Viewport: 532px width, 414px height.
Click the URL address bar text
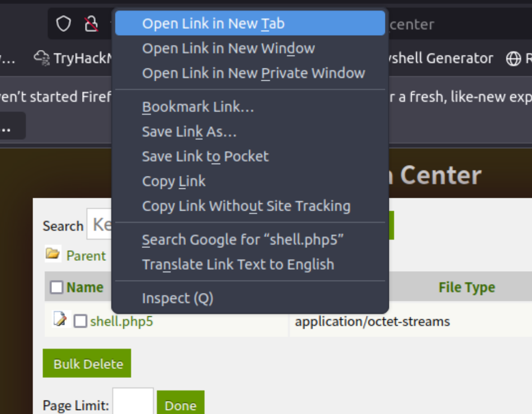pos(412,25)
